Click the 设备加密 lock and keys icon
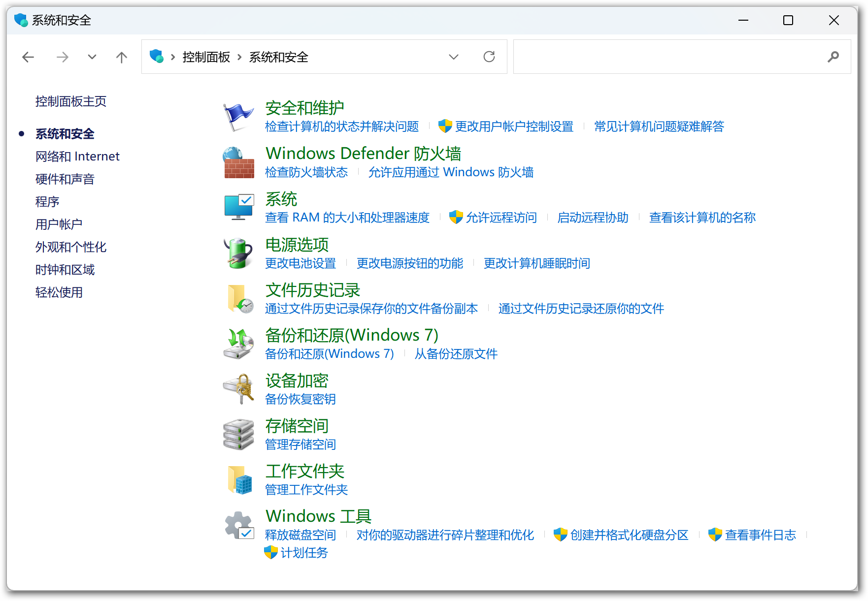The width and height of the screenshot is (868, 601). (238, 389)
